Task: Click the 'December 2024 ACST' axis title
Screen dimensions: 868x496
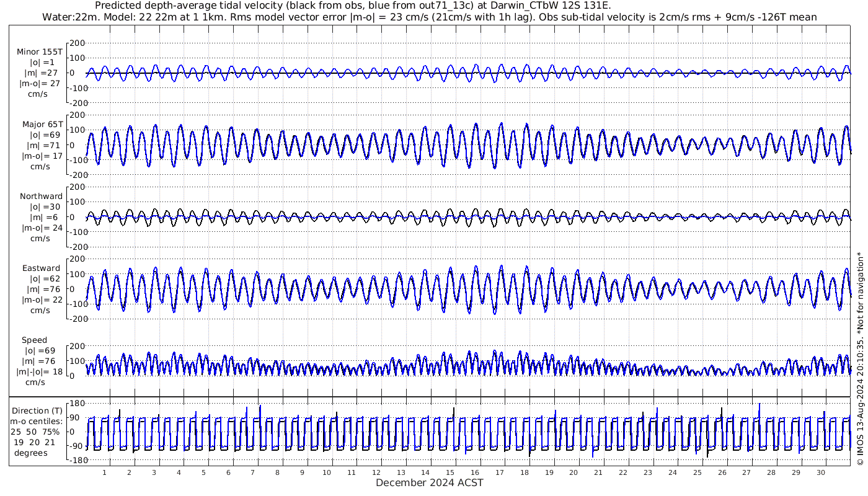Action: (430, 483)
